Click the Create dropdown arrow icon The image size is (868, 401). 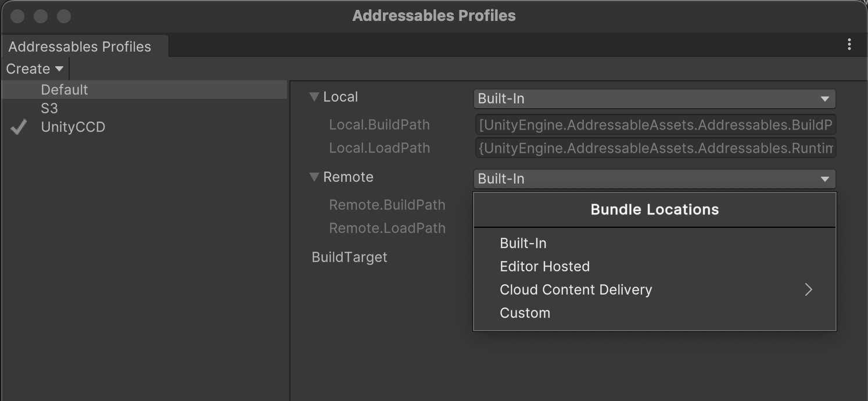[x=59, y=69]
